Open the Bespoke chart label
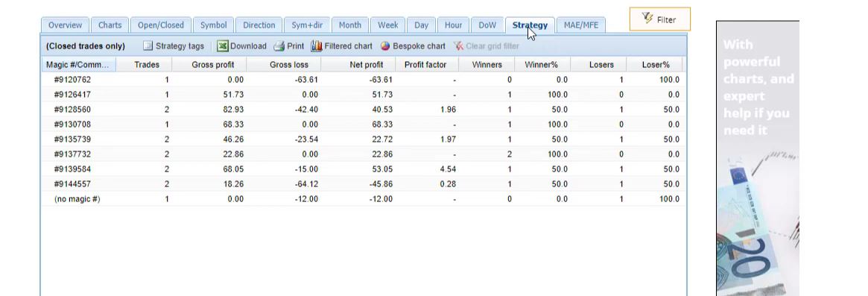 click(x=419, y=46)
